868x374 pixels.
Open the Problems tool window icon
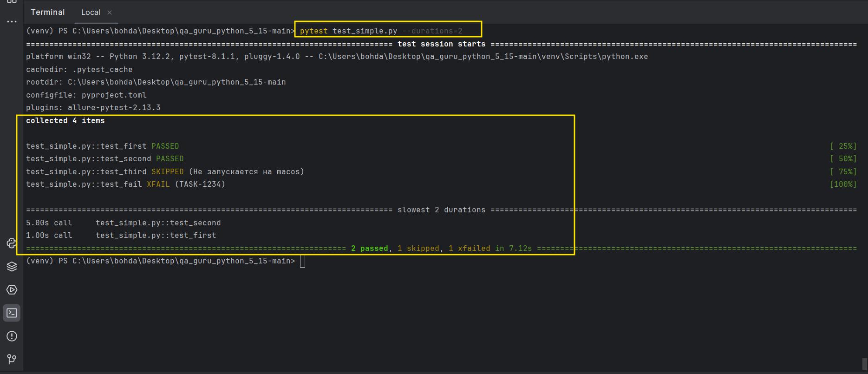(12, 336)
